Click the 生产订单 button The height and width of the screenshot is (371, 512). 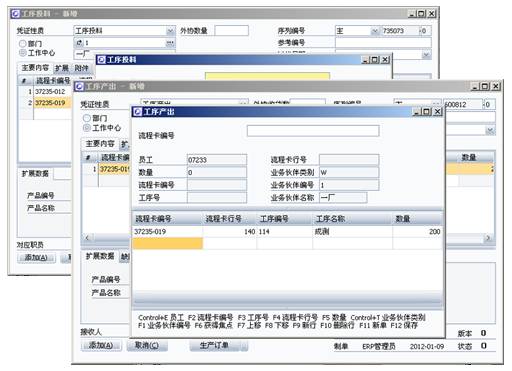215,345
